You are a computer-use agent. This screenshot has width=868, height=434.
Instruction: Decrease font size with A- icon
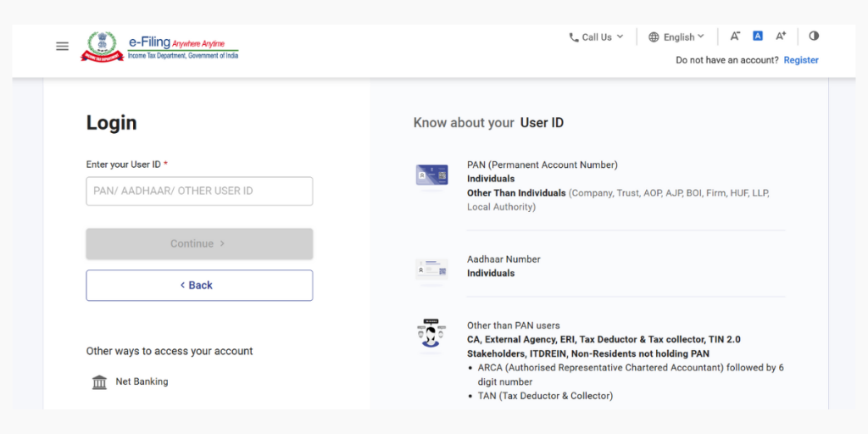(x=735, y=36)
